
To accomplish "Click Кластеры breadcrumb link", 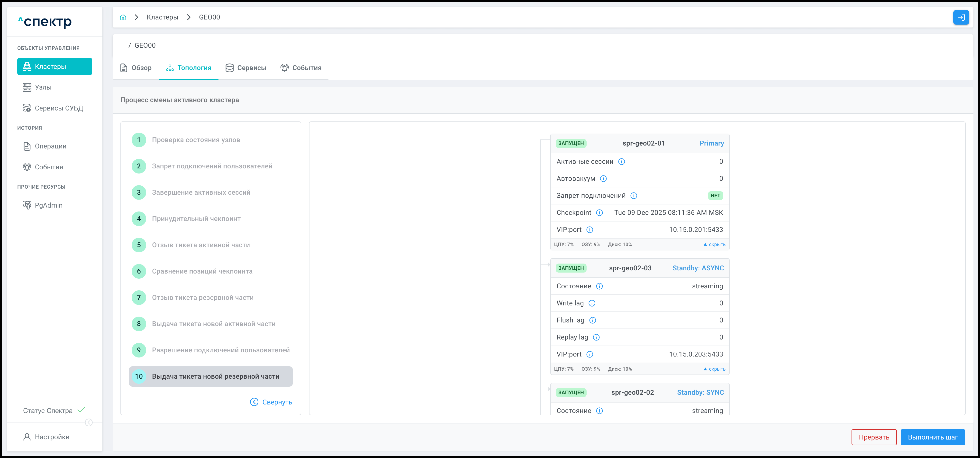I will coord(163,17).
